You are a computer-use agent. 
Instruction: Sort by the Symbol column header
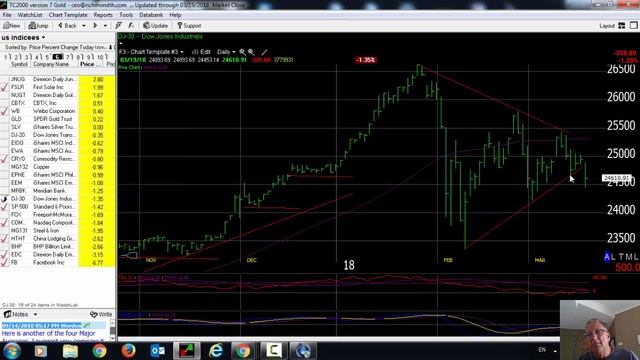19,64
